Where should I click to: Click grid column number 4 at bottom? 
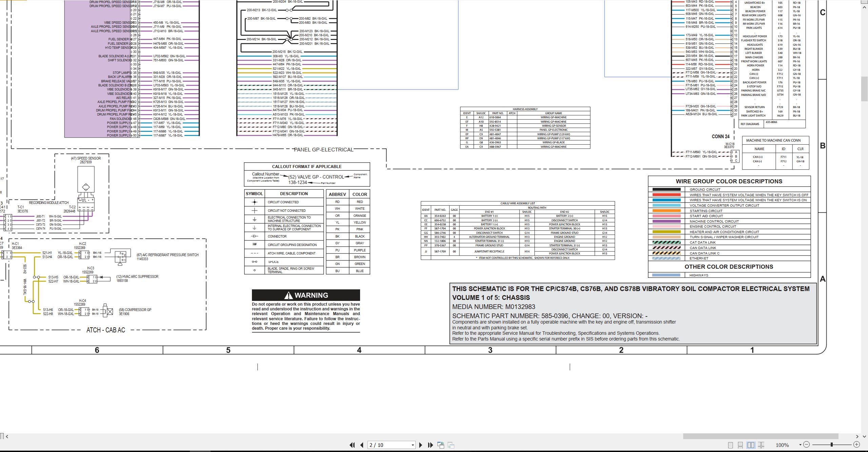pos(359,350)
